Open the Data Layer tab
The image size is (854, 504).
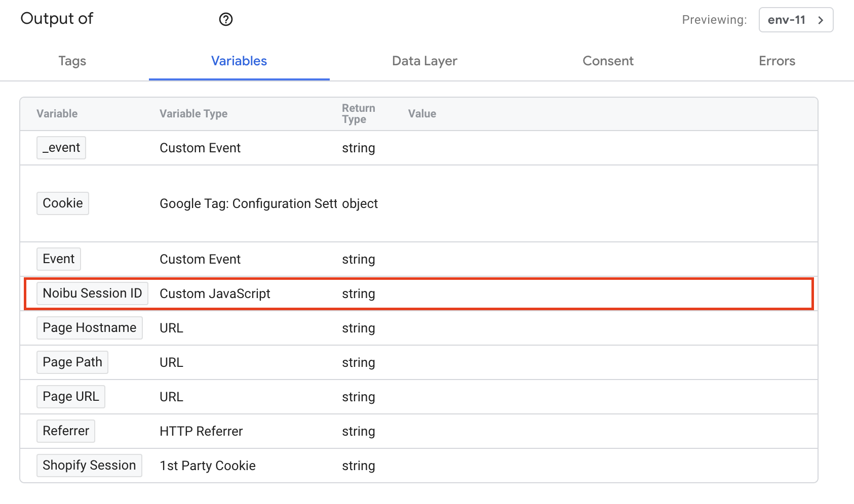[424, 61]
